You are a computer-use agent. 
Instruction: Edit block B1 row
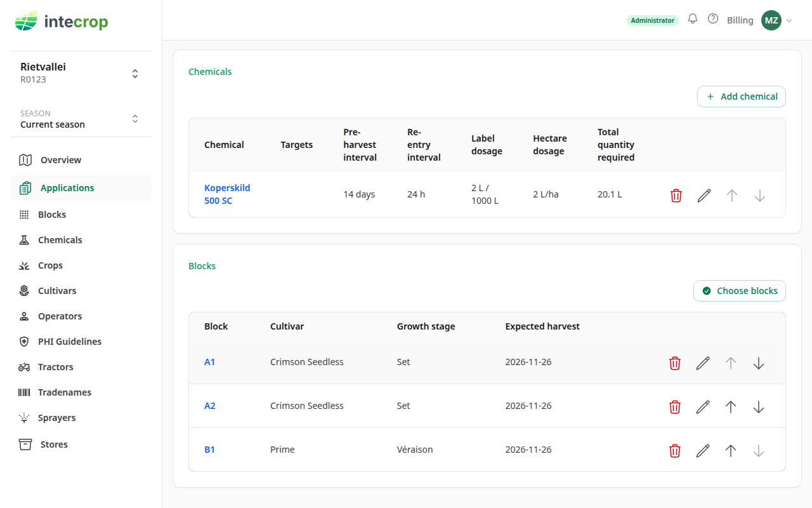point(703,451)
